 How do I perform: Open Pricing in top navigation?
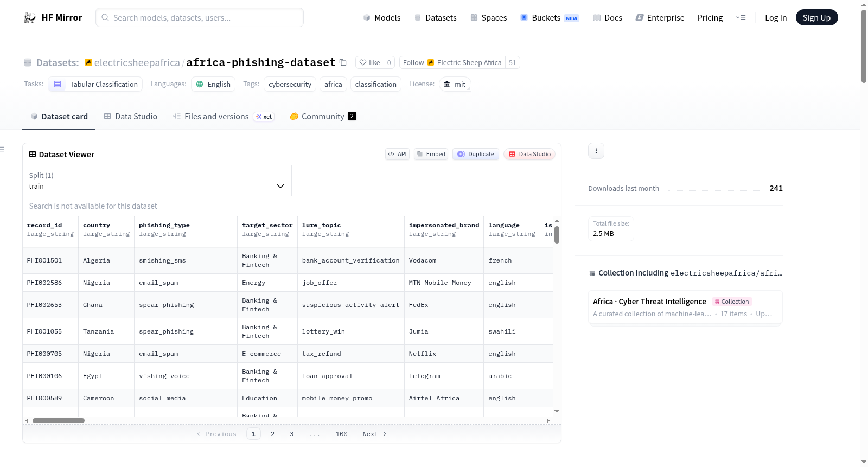[x=710, y=18]
